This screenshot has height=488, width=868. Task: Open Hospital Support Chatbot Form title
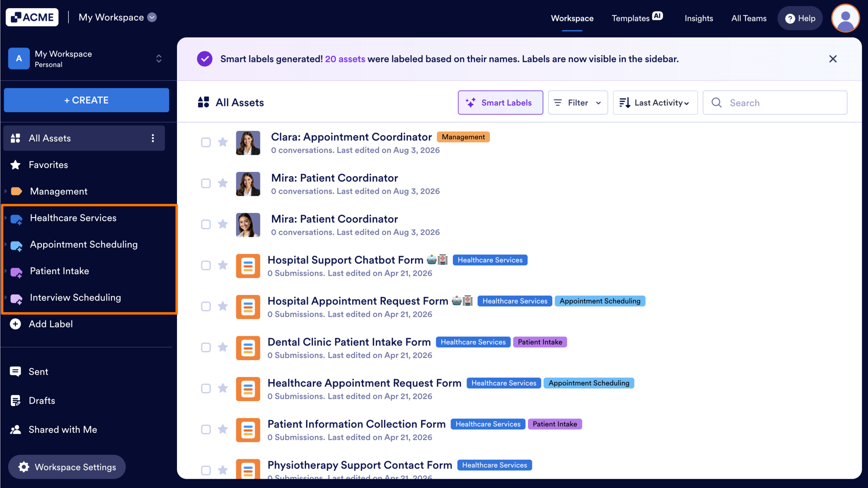point(345,260)
